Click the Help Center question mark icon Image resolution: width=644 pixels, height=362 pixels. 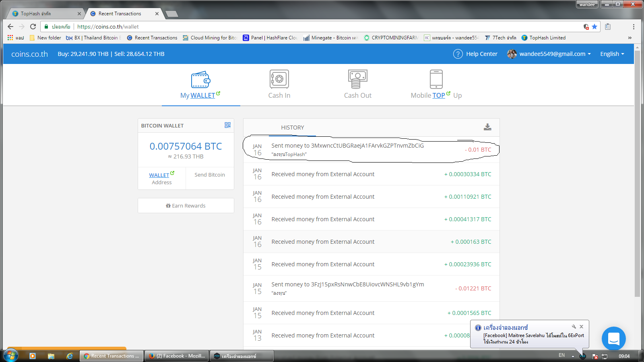[458, 54]
